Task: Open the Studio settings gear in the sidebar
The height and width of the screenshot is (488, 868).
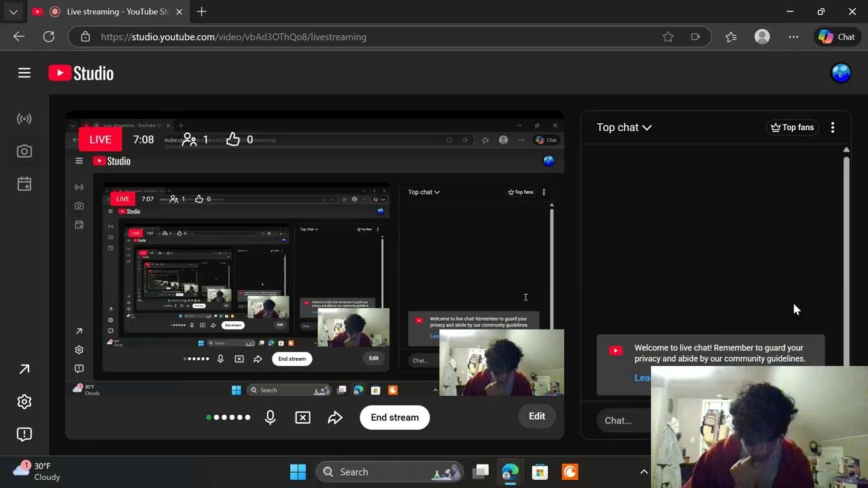Action: coord(24,402)
